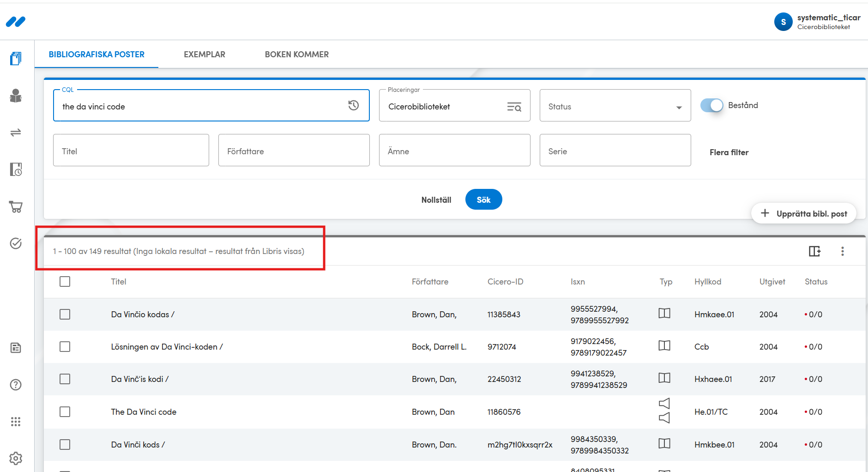The image size is (868, 472).
Task: Open Flera filter options
Action: 729,152
